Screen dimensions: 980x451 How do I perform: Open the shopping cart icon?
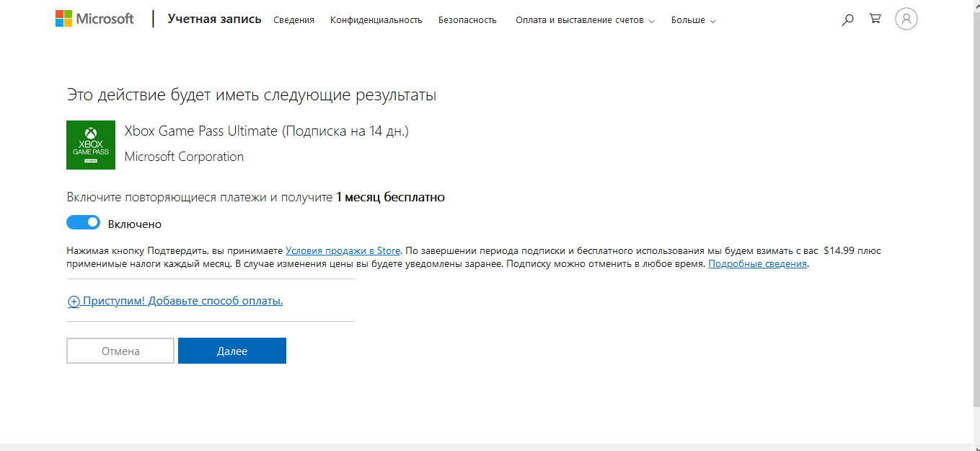click(x=875, y=19)
